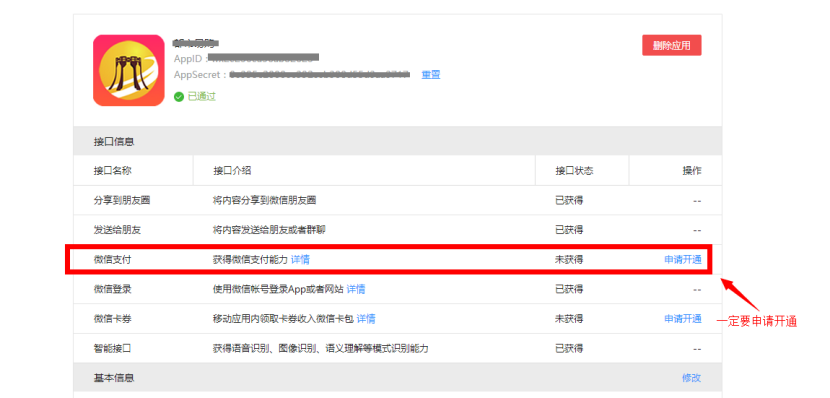Screen dimensions: 830x398
Task: Select the 微信登录 interface name
Action: pyautogui.click(x=112, y=289)
